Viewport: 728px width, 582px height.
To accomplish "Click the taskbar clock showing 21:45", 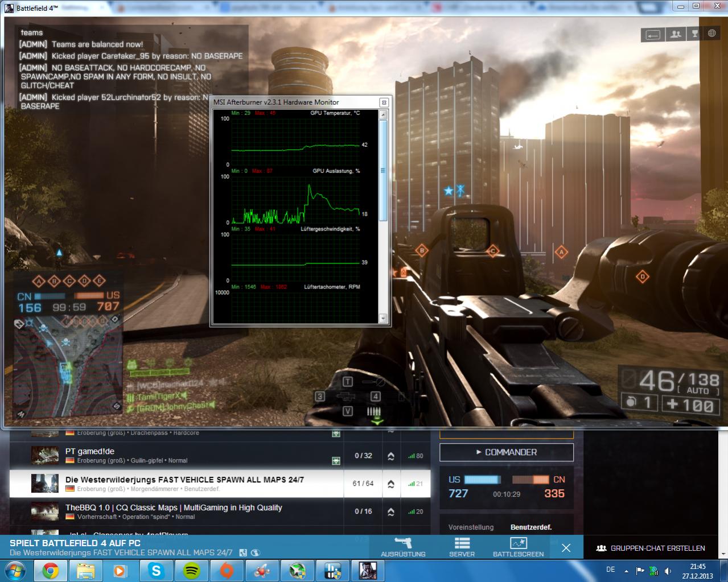I will [x=697, y=571].
